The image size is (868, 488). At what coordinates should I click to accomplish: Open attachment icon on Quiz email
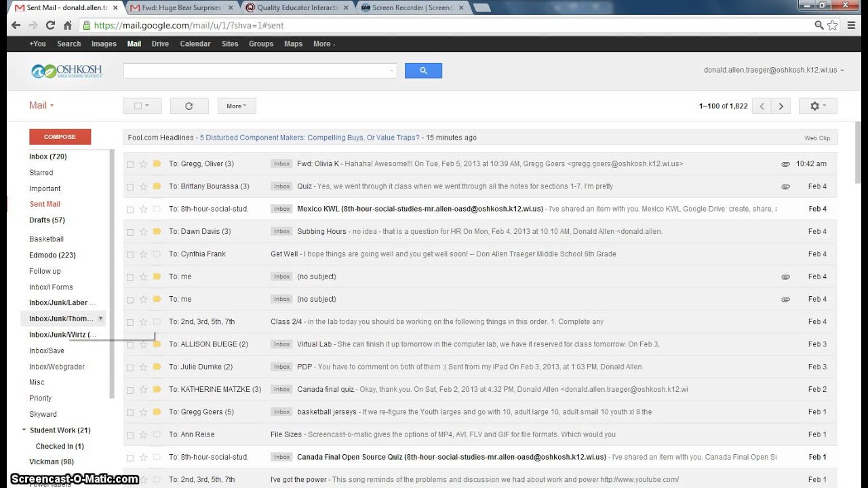[x=785, y=186]
